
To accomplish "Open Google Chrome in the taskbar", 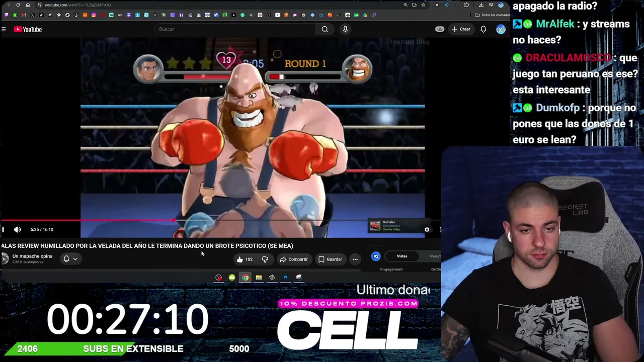I will click(245, 278).
